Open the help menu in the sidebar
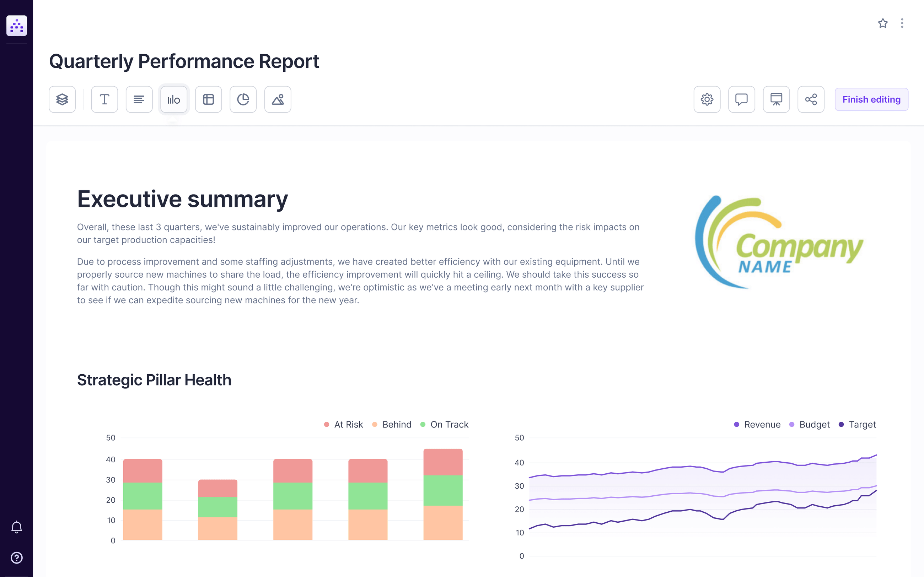Image resolution: width=924 pixels, height=577 pixels. click(16, 557)
